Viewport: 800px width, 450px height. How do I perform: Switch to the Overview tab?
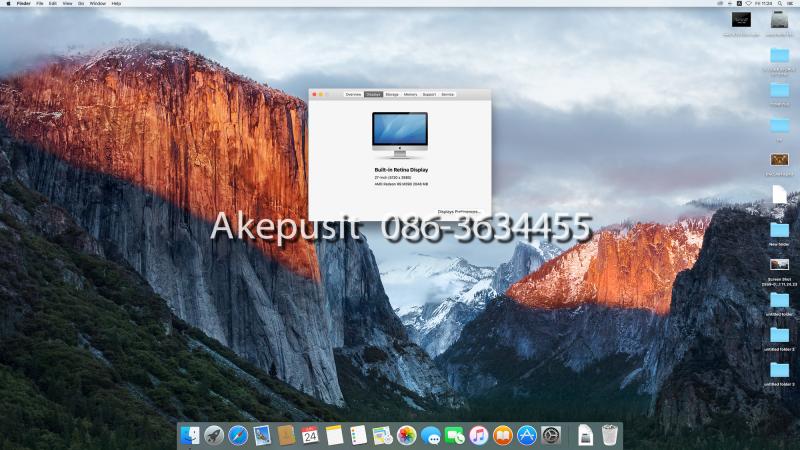coord(353,94)
